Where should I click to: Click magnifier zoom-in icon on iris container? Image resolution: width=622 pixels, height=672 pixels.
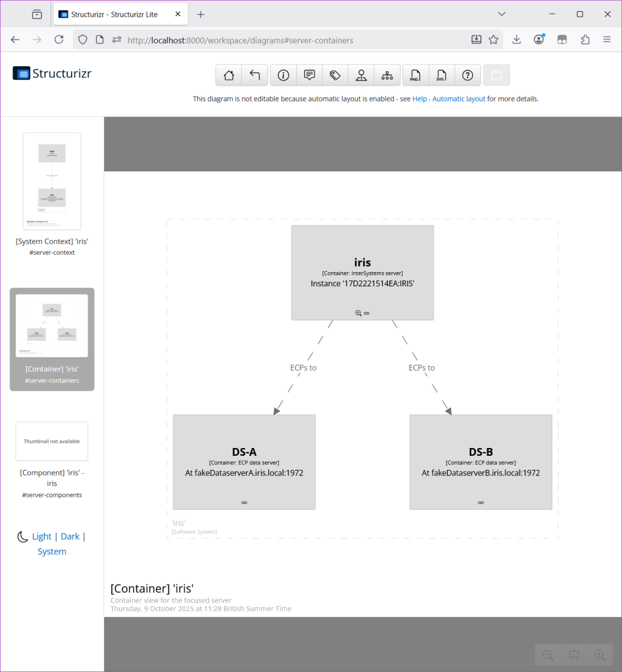click(x=358, y=313)
